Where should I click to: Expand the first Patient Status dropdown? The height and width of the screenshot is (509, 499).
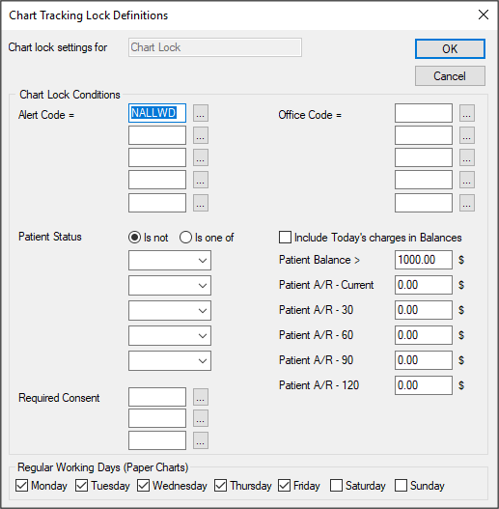(170, 260)
